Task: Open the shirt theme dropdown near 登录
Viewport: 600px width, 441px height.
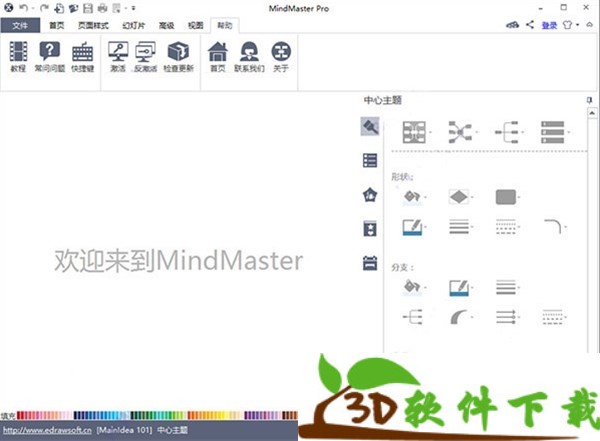Action: (571, 25)
